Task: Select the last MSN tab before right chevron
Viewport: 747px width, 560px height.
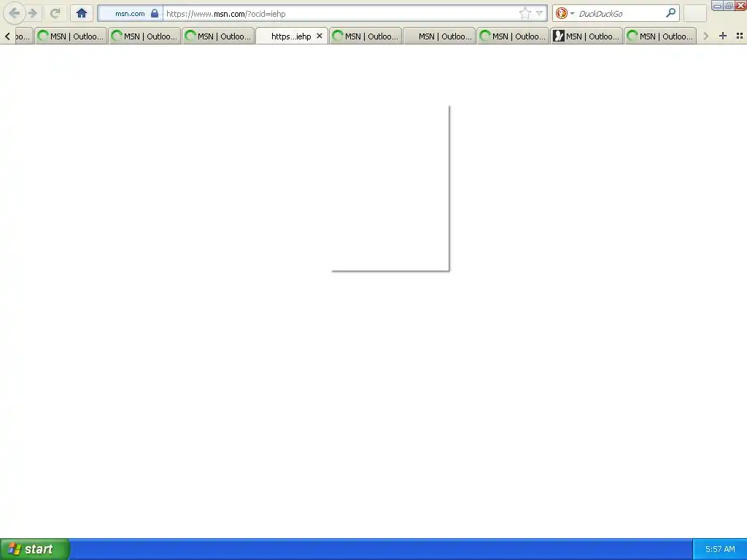Action: click(x=660, y=36)
